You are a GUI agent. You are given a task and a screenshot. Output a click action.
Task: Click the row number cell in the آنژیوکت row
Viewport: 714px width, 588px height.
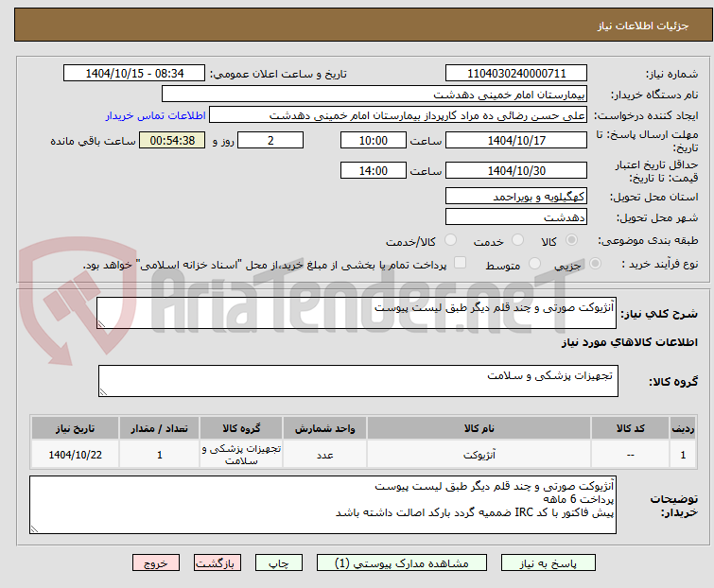tap(683, 455)
